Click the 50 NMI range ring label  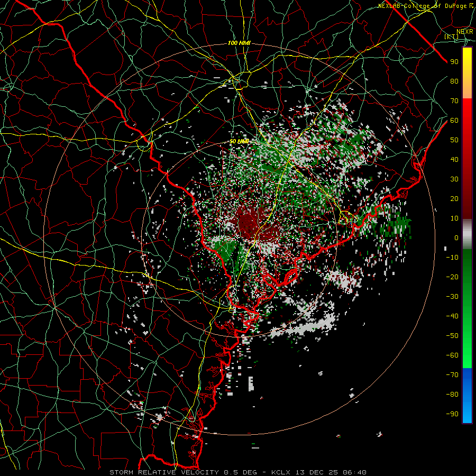coord(239,141)
